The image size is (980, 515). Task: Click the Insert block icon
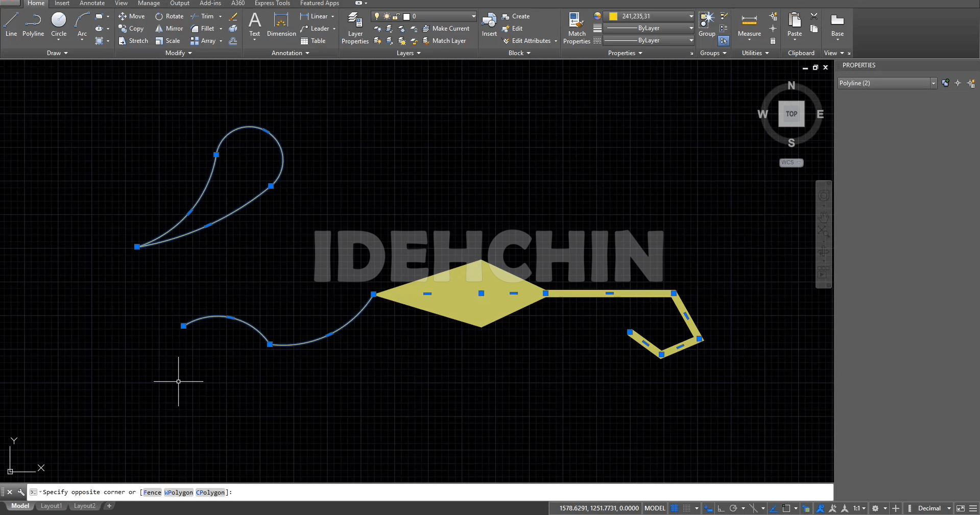point(489,25)
